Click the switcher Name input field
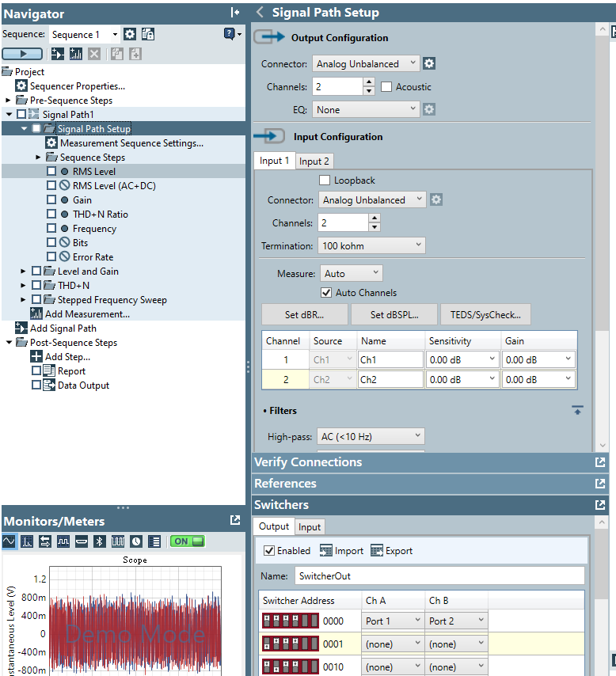 (439, 576)
